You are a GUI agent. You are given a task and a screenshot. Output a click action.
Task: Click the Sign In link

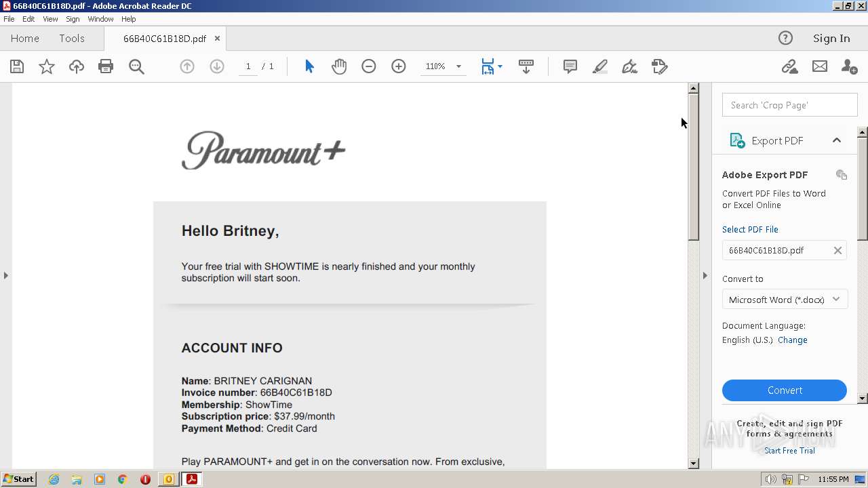point(831,39)
